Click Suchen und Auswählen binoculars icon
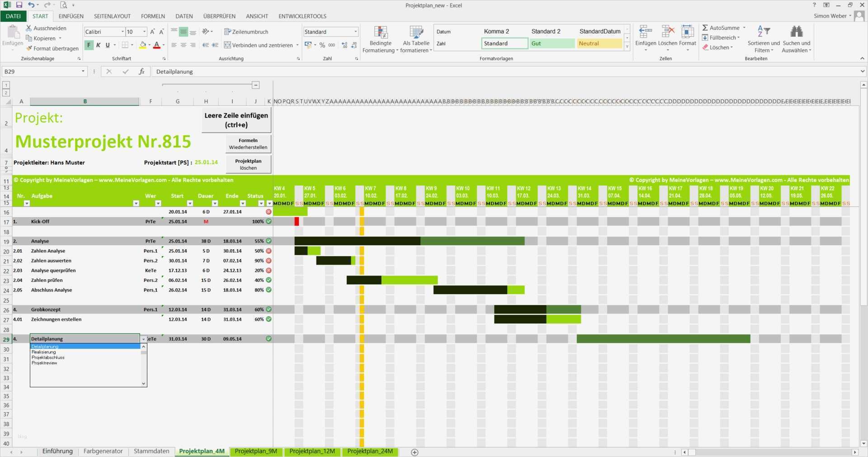 796,32
